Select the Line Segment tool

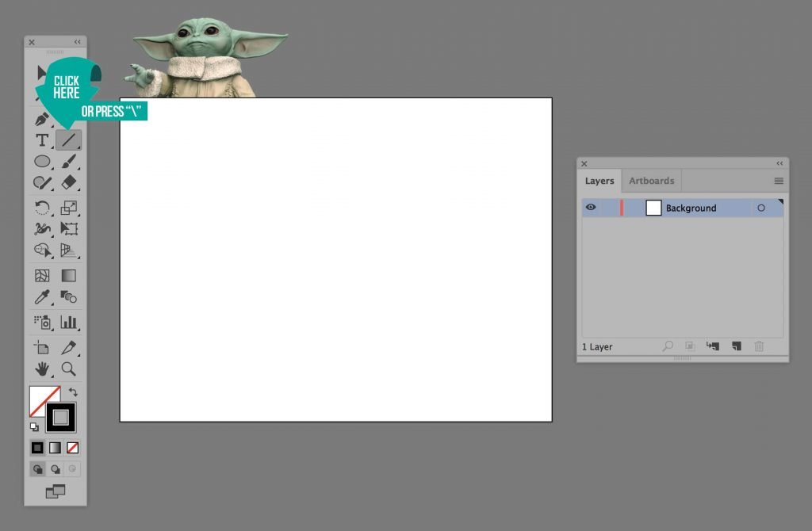(68, 139)
